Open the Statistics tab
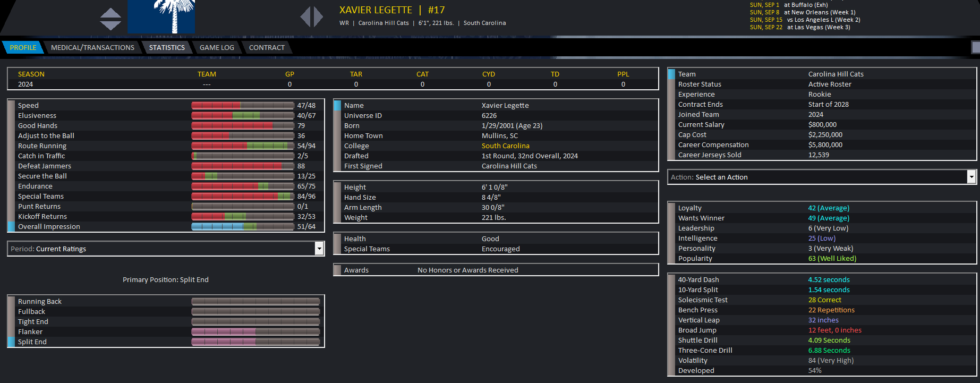Viewport: 980px width, 383px height. coord(167,47)
